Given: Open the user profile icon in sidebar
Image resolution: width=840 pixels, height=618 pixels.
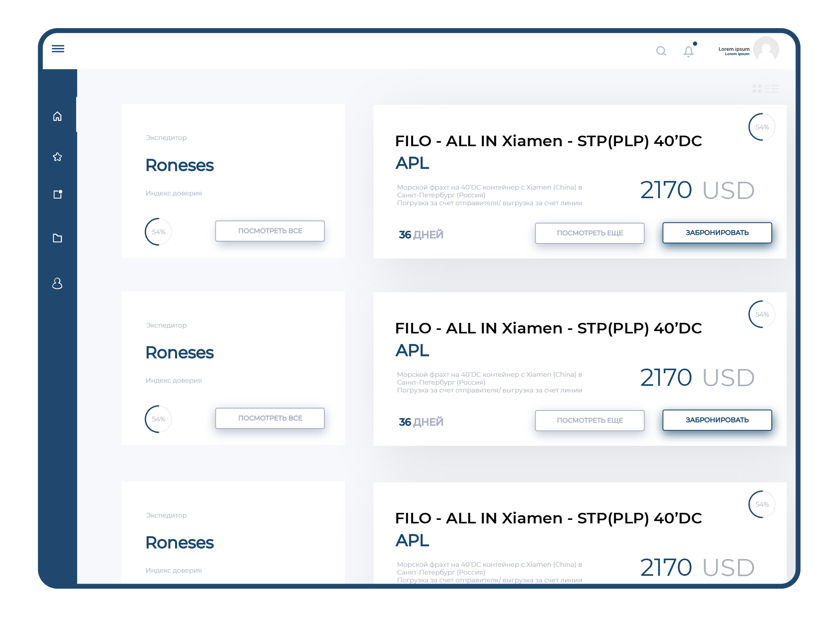Looking at the screenshot, I should pyautogui.click(x=57, y=283).
